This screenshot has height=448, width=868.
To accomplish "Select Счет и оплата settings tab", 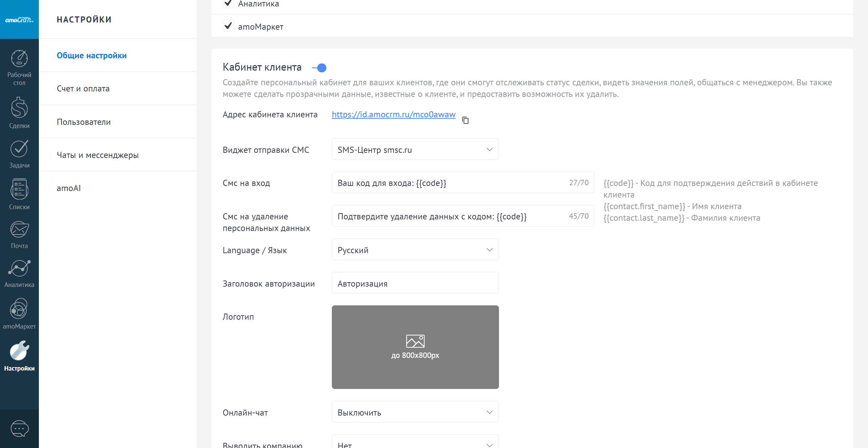I will (x=83, y=88).
